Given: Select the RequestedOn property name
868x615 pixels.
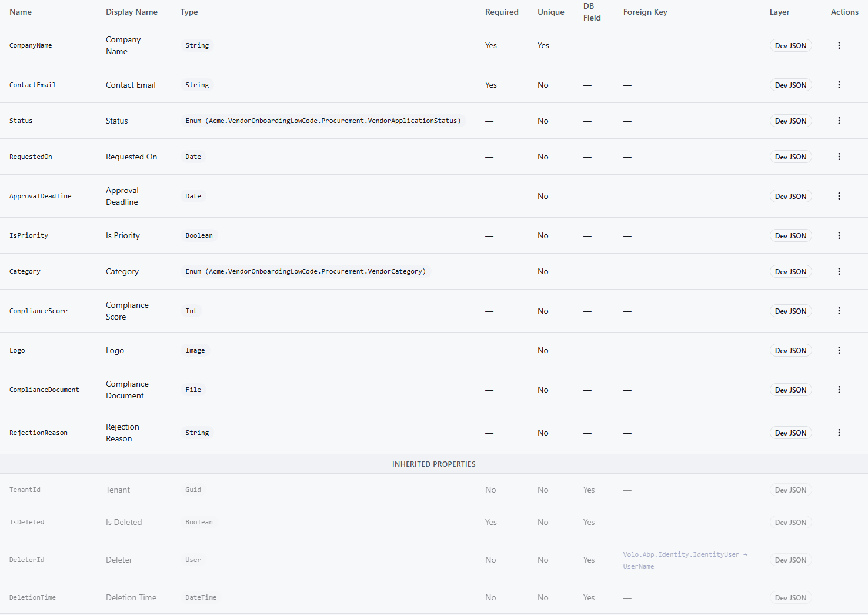Looking at the screenshot, I should pos(31,157).
